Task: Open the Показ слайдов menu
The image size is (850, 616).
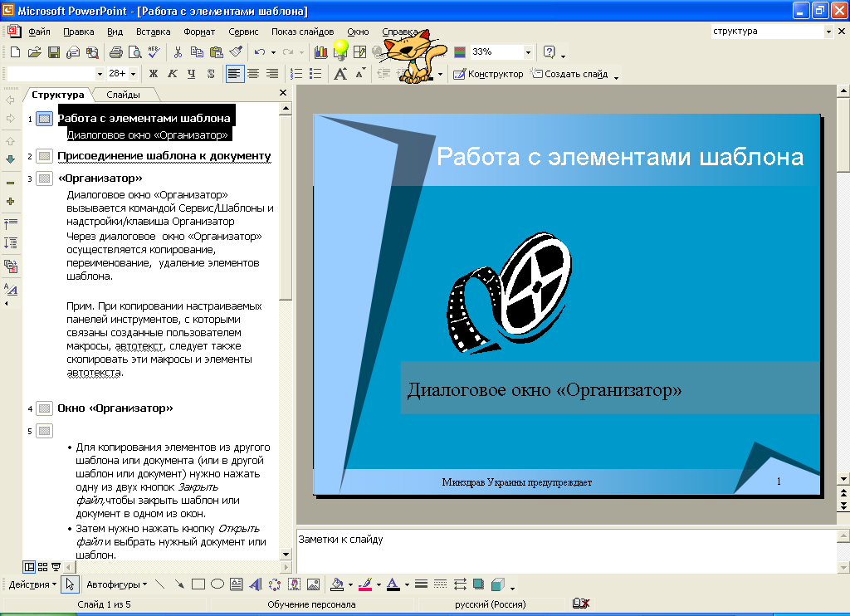Action: click(x=302, y=32)
